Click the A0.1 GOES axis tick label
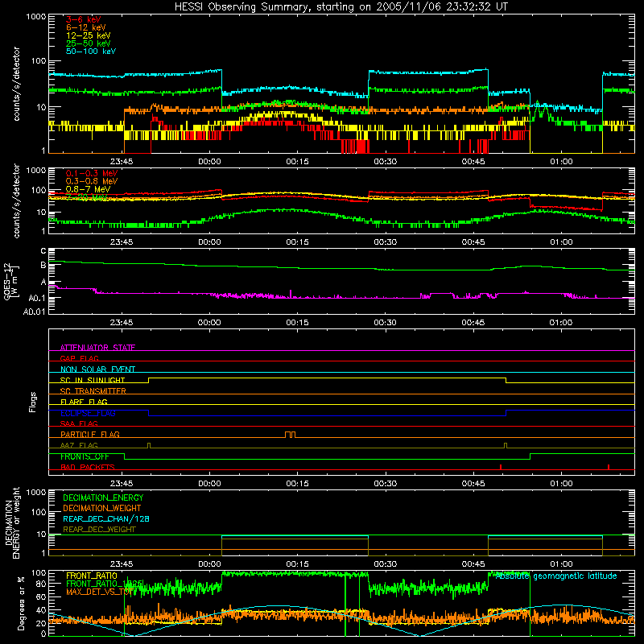 coord(37,298)
